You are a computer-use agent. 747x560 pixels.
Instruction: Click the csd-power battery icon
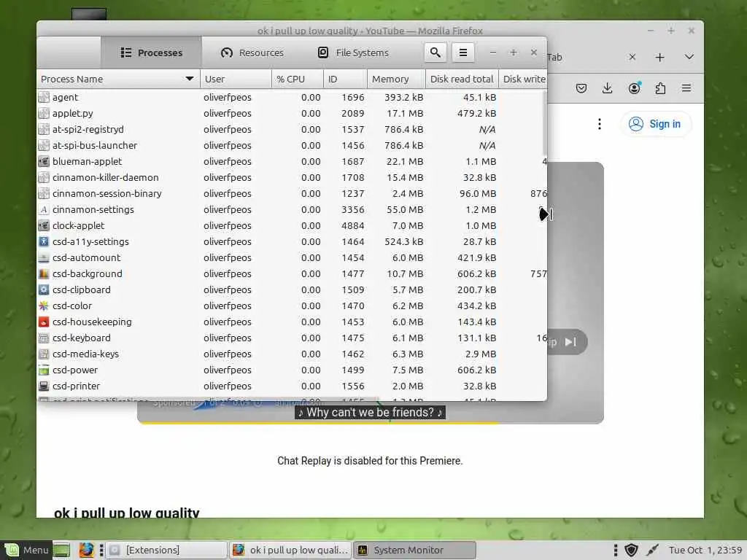[x=44, y=370]
